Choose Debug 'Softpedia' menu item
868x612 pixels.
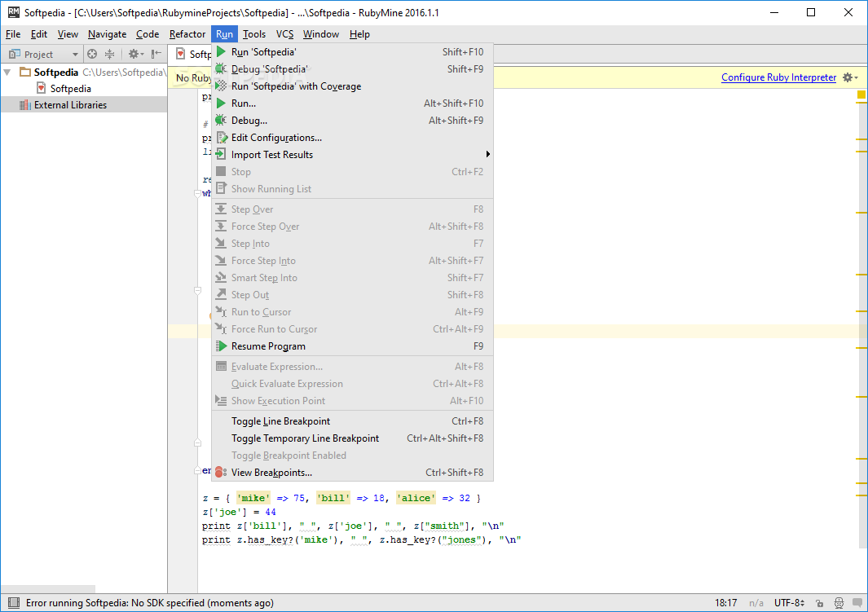click(x=352, y=69)
